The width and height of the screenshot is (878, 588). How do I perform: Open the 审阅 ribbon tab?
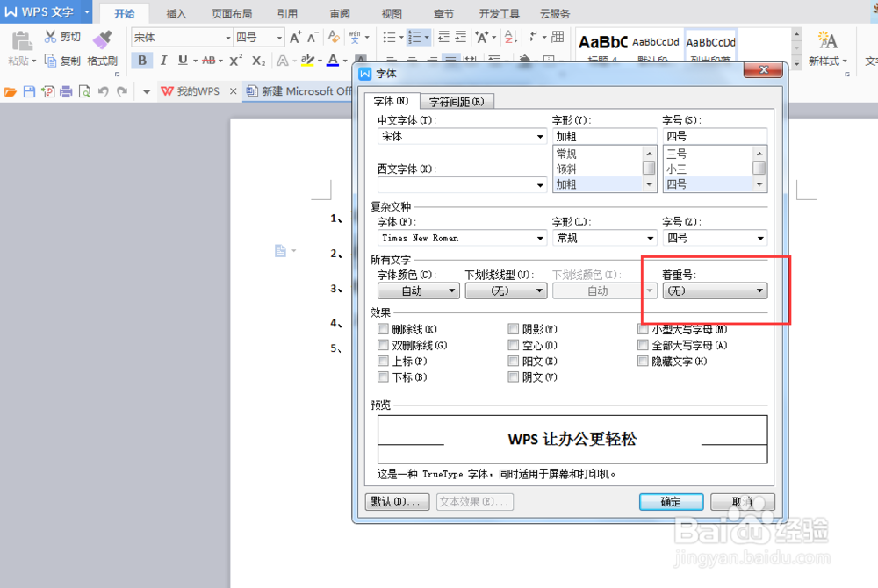coord(340,13)
